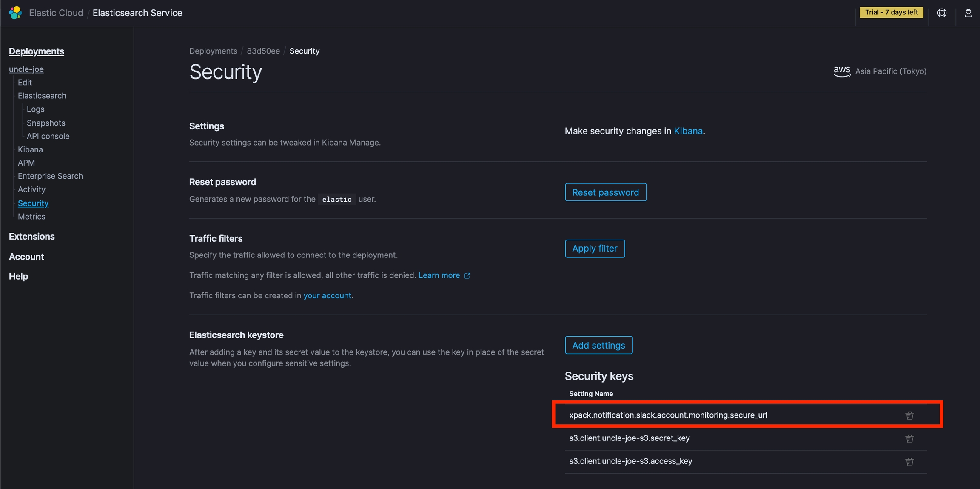
Task: Click the Elasticsearch keystore heading
Action: tap(236, 335)
